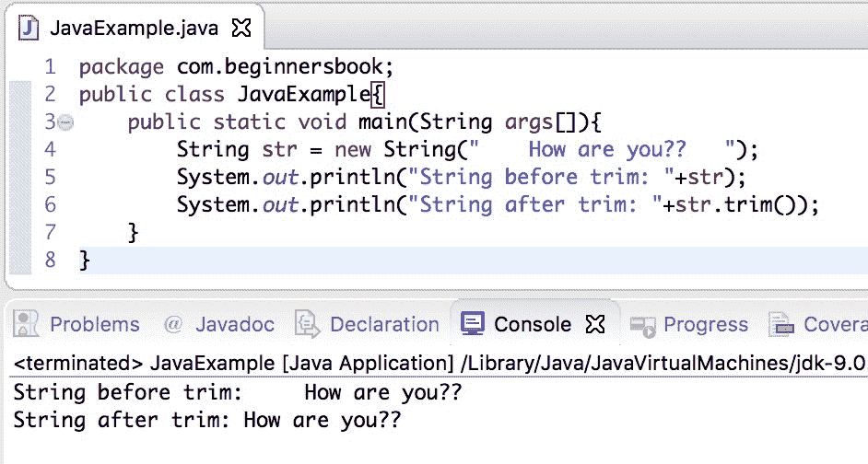Click the Coverage view icon

[782, 324]
